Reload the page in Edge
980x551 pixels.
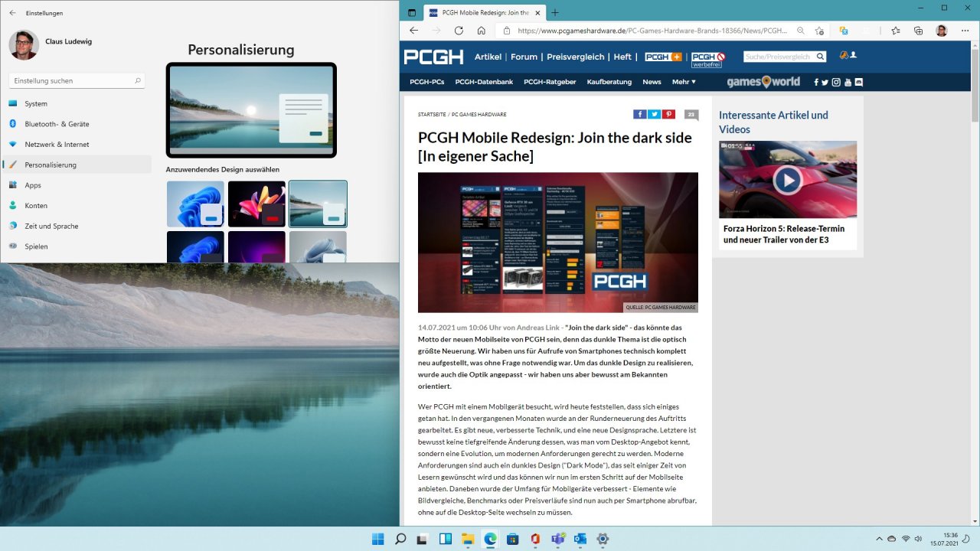459,31
